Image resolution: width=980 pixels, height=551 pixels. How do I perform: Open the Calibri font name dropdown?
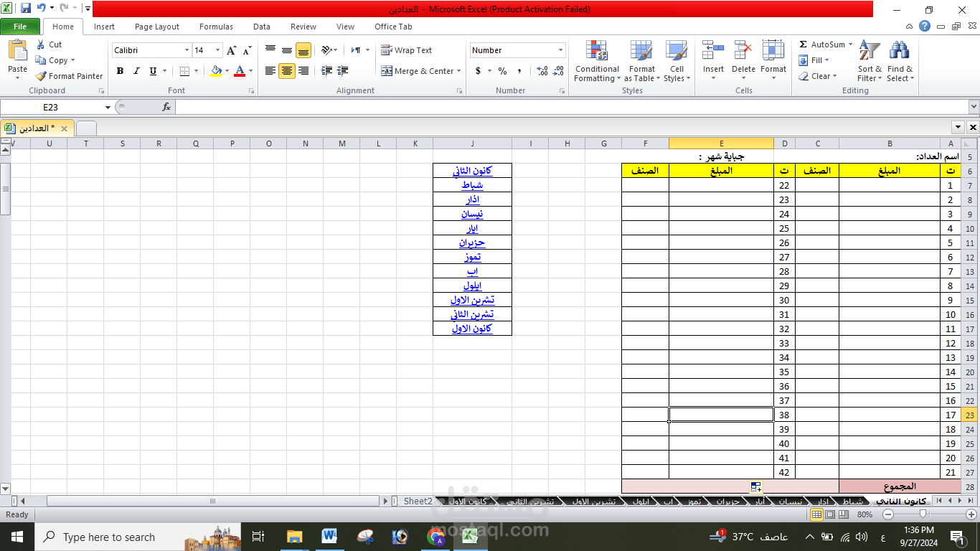coord(187,50)
